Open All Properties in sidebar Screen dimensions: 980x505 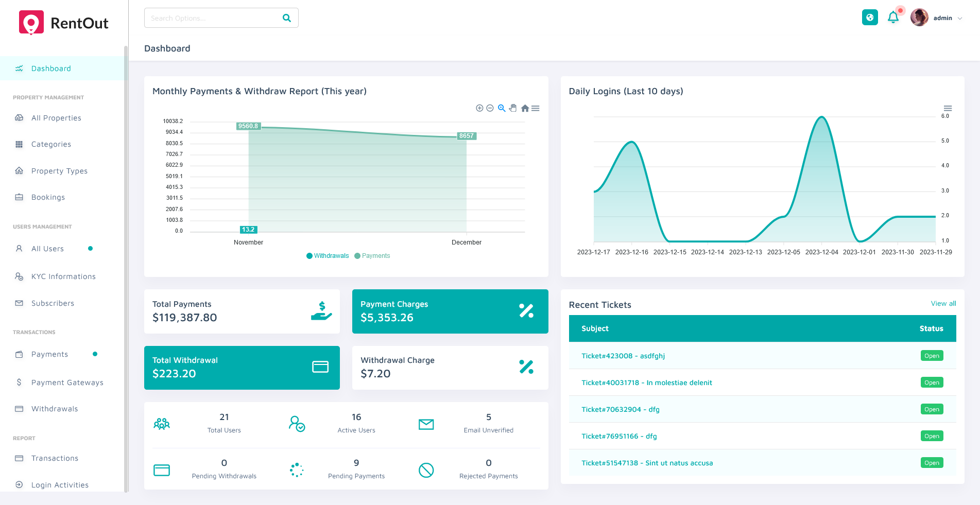(56, 118)
